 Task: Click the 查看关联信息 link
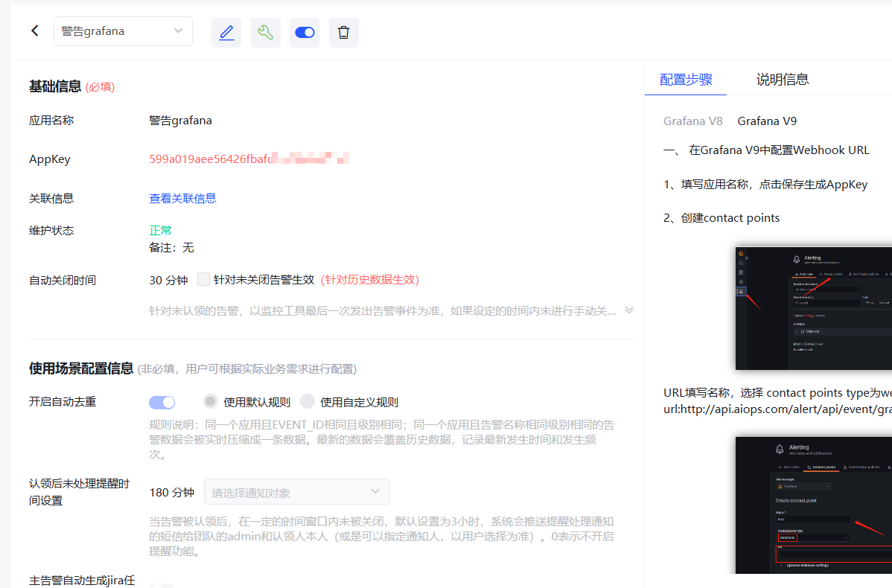point(182,198)
